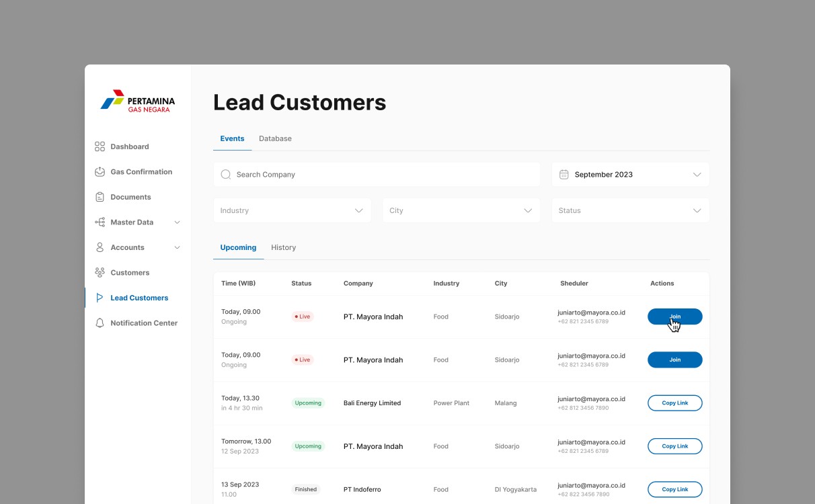Click the Gas Confirmation icon in sidebar
Screen dimensions: 815x504
click(x=100, y=171)
